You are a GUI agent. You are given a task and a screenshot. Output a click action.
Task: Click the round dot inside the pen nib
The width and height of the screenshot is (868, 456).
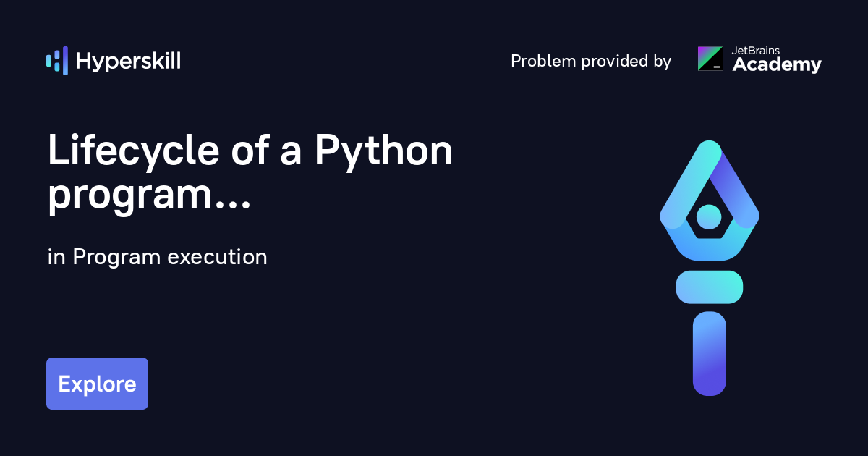coord(709,216)
